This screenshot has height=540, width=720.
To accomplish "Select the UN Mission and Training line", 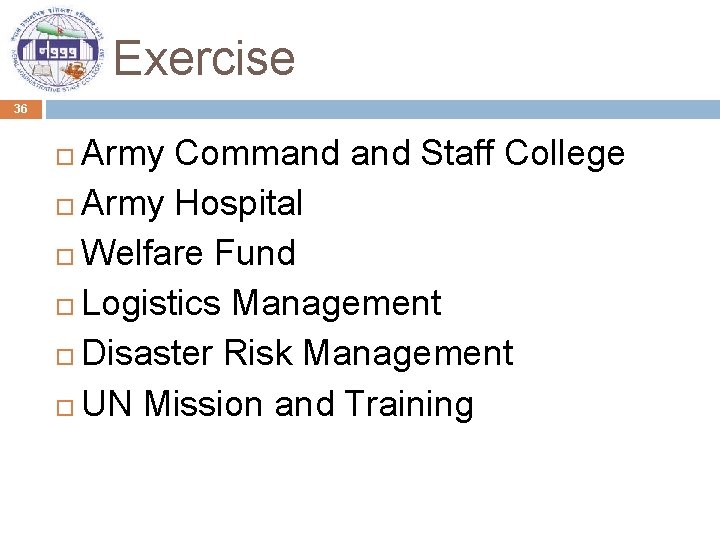I will click(x=277, y=404).
